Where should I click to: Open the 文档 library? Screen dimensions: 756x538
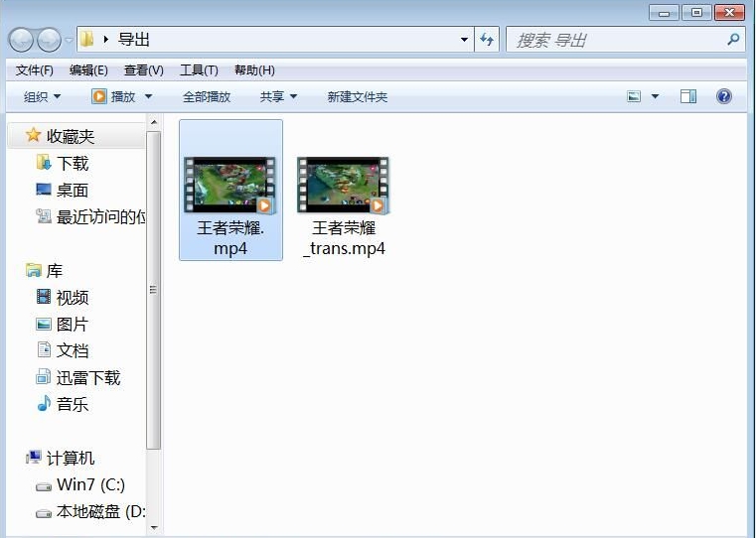point(73,350)
